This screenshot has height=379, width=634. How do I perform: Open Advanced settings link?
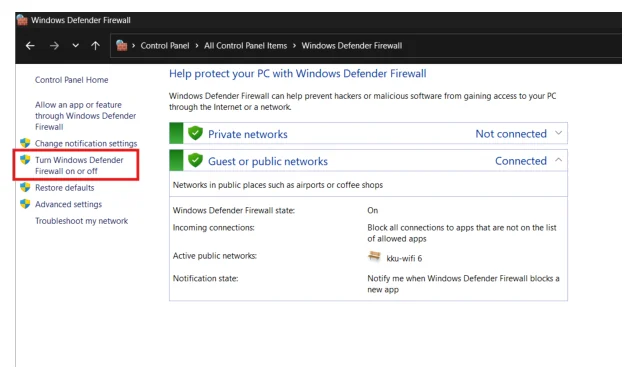(68, 204)
